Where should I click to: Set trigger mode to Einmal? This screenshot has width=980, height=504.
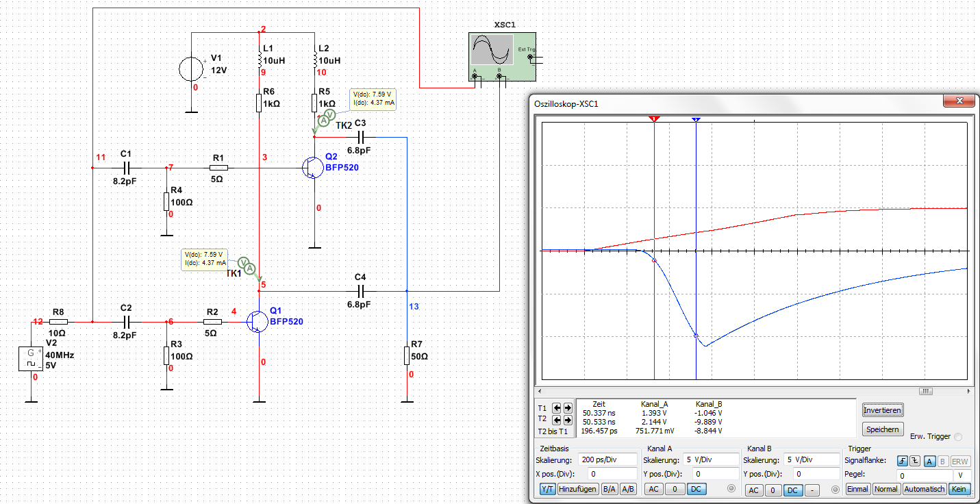[x=858, y=489]
